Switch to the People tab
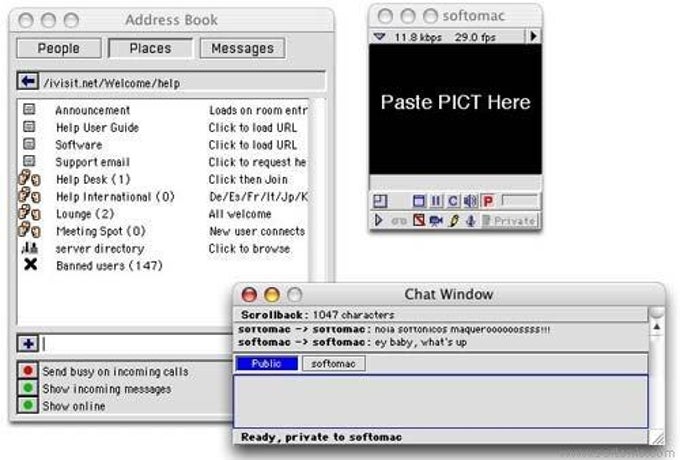 coord(59,48)
